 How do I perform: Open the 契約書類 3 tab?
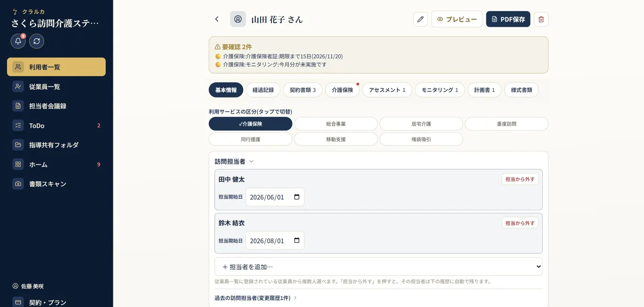tap(303, 90)
